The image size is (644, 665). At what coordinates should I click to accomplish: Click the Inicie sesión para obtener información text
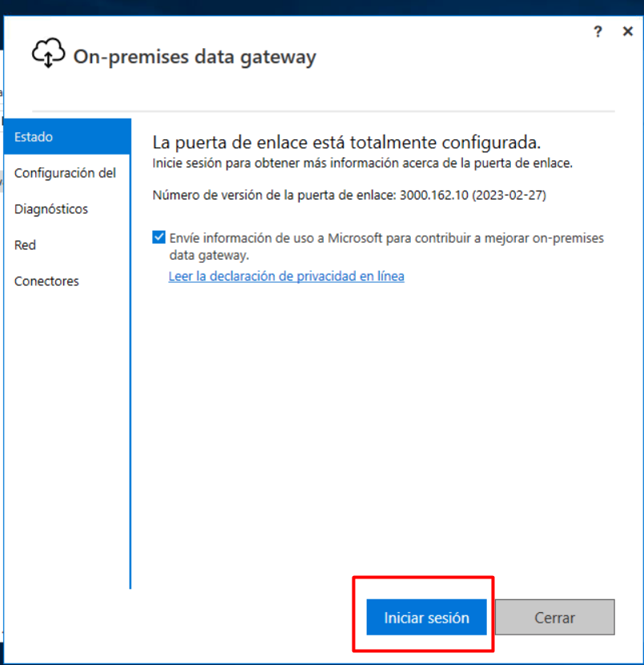click(363, 163)
